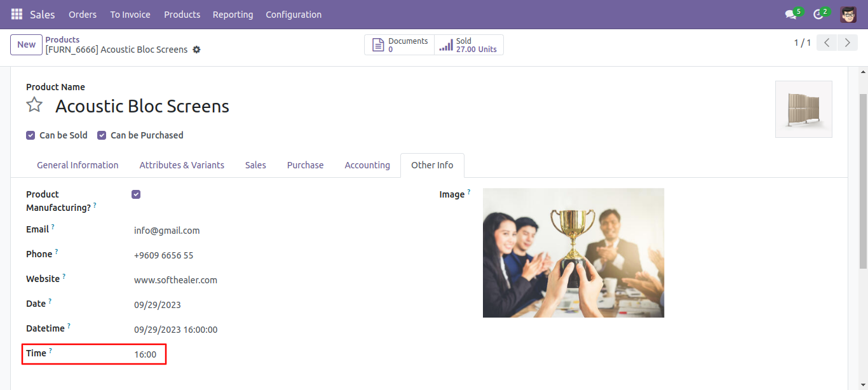Show help tooltip for Email field

tap(53, 226)
